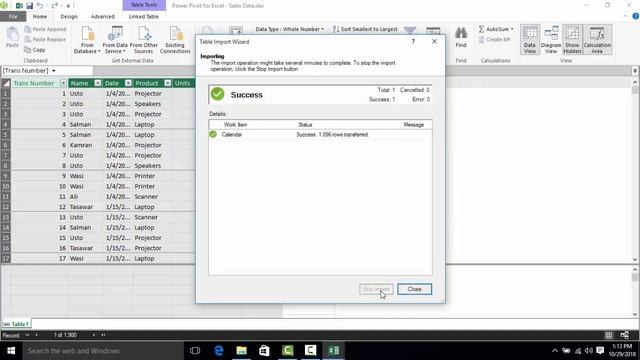
Task: Open the File tab
Action: tap(13, 16)
